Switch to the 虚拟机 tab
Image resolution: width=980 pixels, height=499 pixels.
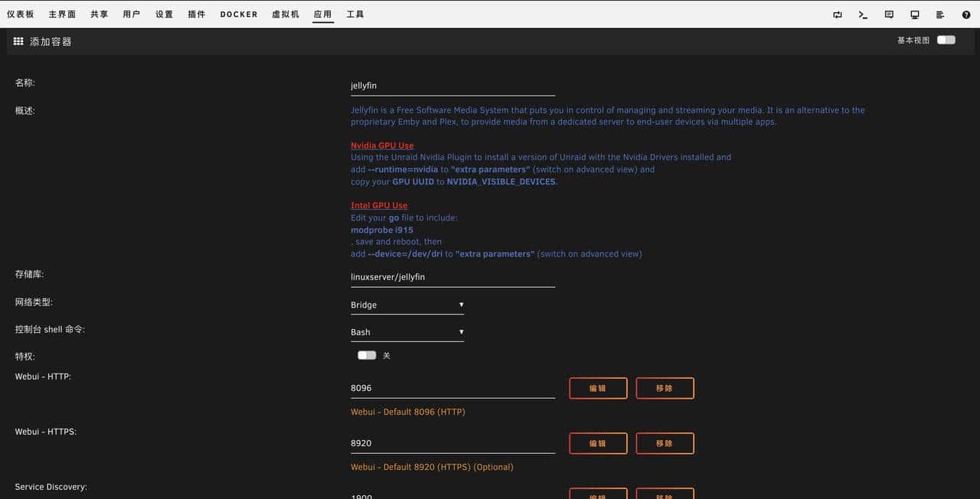[286, 13]
